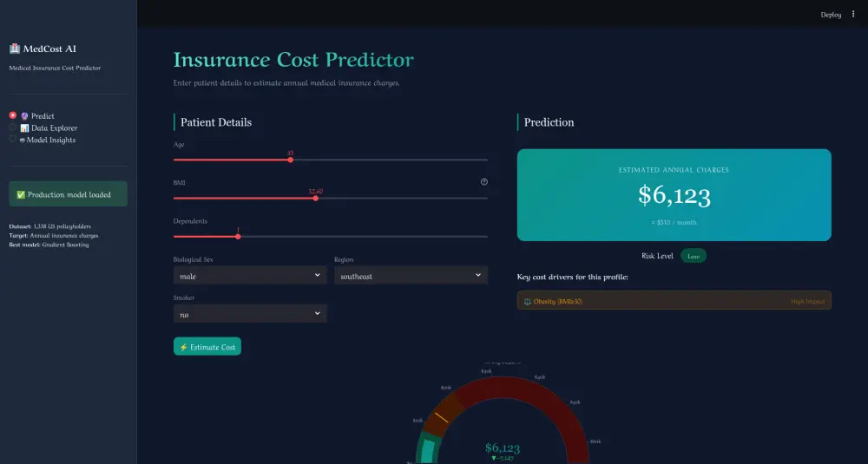Select the Predict radio button
868x464 pixels.
(13, 115)
